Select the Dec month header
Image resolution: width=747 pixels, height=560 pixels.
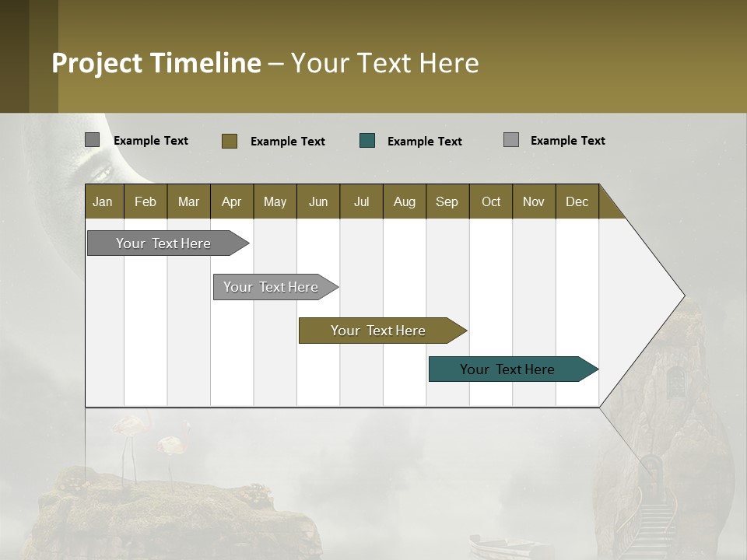tap(577, 201)
